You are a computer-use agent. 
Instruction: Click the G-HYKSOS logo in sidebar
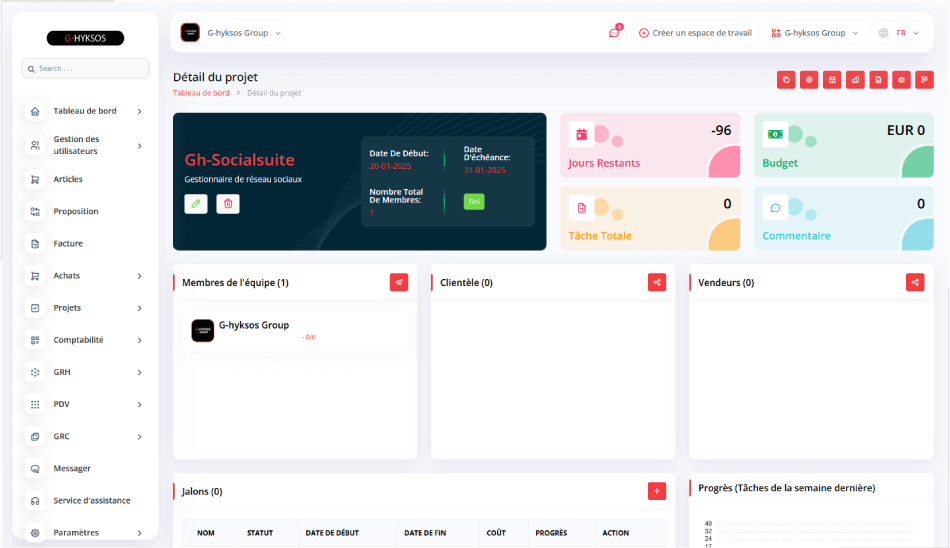(x=85, y=38)
